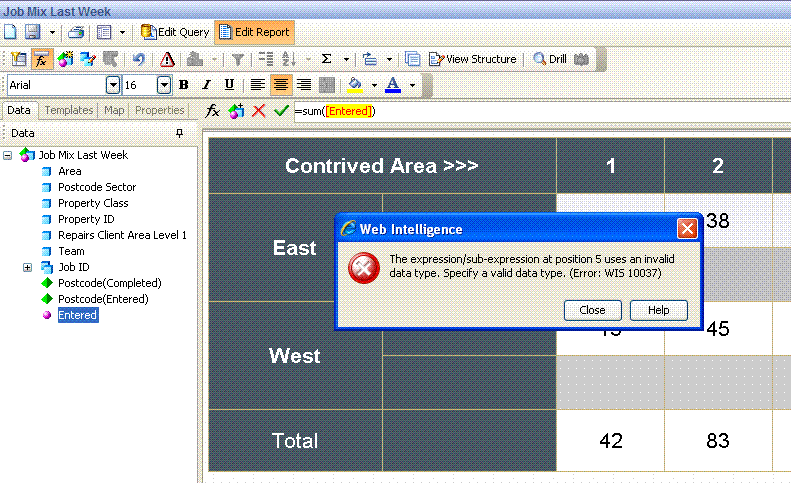The image size is (791, 483).
Task: Click the duplicate pages icon
Action: tap(413, 59)
